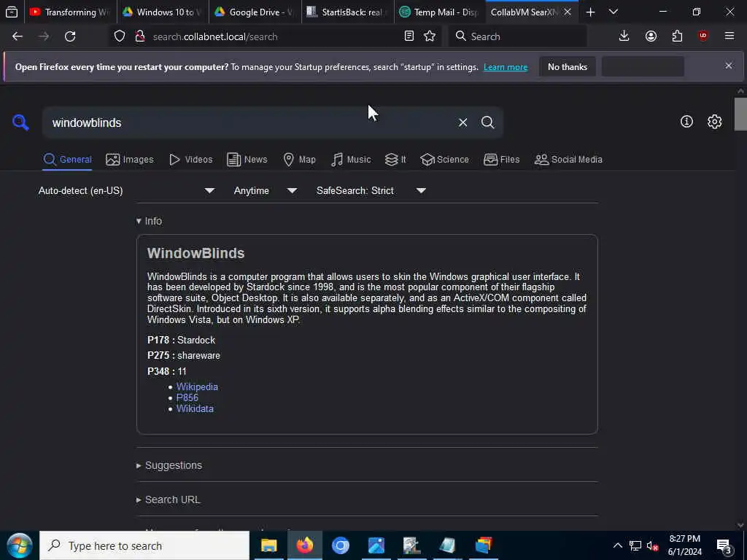Open the Auto-detect language dropdown
Viewport: 747px width, 560px height.
tap(127, 190)
